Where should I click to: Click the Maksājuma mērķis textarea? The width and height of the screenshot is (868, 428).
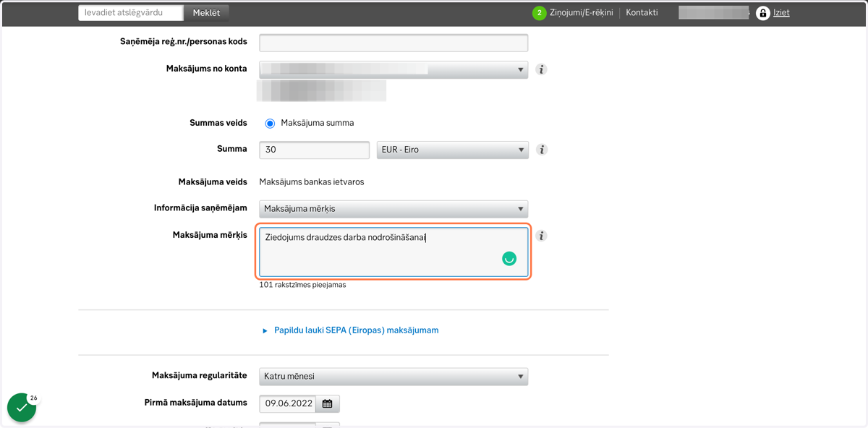393,252
